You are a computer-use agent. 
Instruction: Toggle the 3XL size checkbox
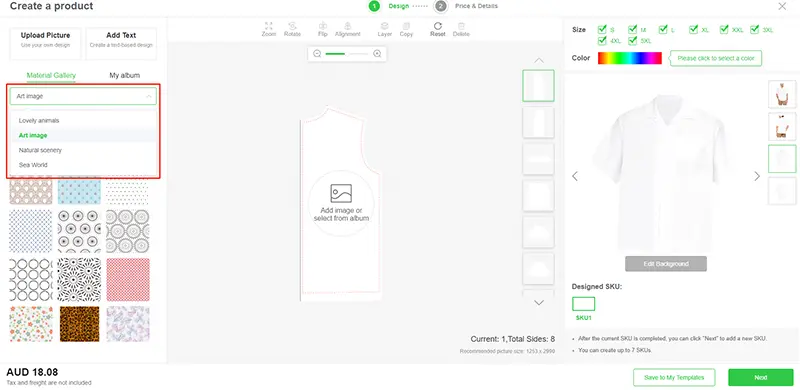tap(755, 30)
